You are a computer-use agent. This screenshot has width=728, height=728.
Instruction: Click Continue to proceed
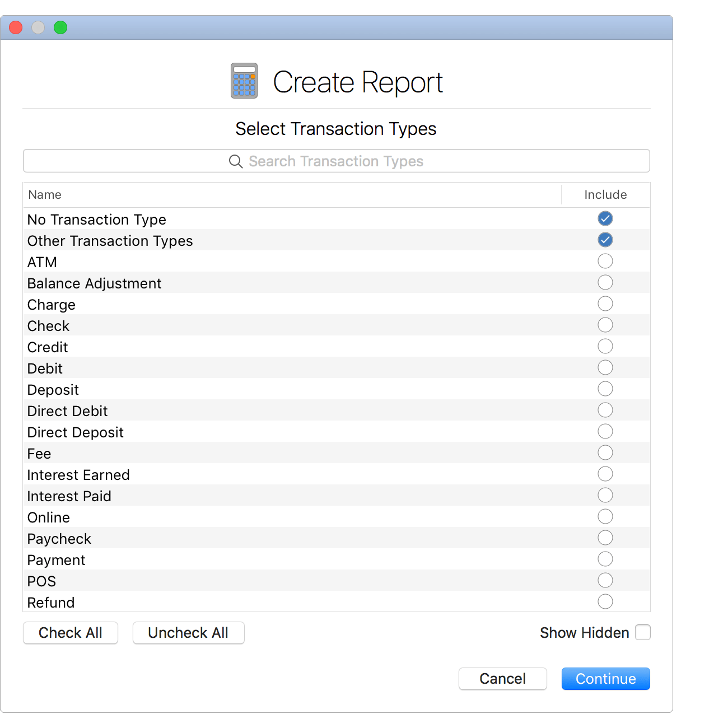605,679
